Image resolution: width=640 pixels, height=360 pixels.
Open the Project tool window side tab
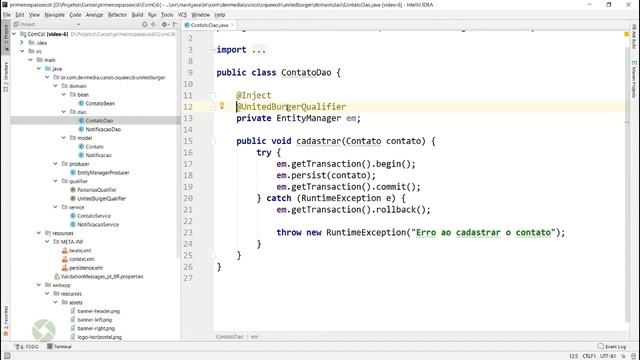pyautogui.click(x=6, y=37)
